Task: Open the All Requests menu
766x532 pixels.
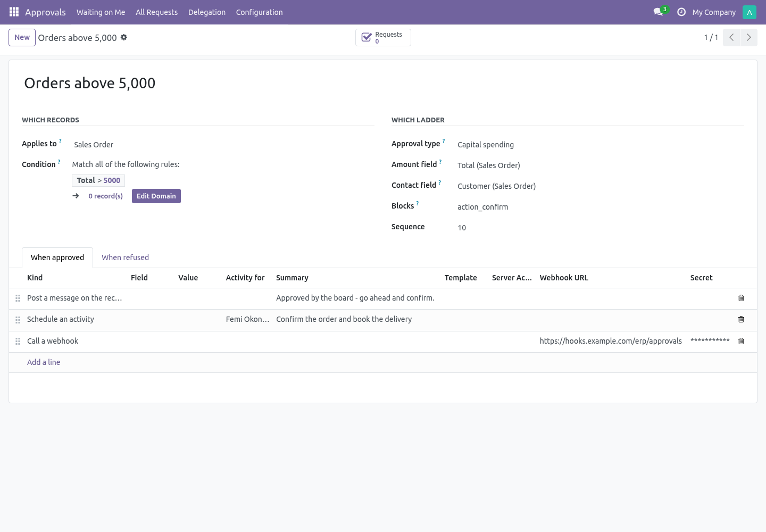Action: click(157, 12)
